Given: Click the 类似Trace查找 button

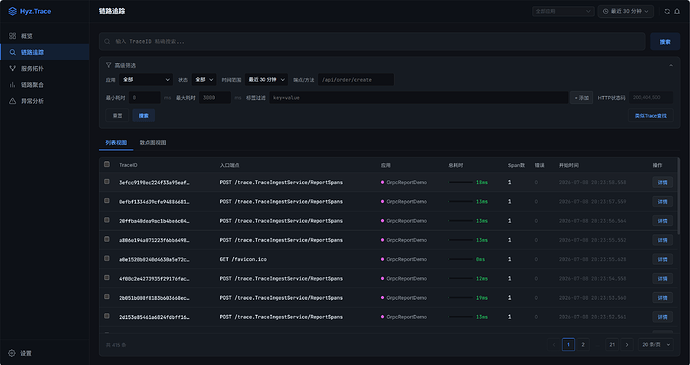Looking at the screenshot, I should tap(650, 116).
